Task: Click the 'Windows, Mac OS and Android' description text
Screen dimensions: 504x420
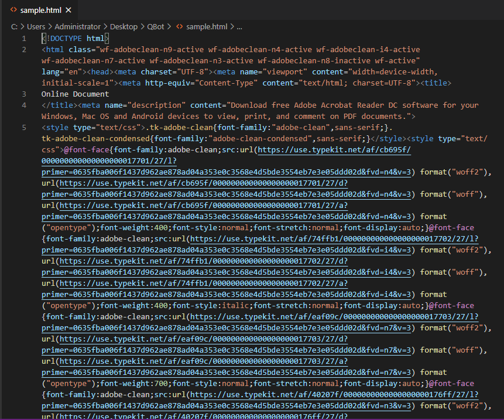Action: (102, 117)
